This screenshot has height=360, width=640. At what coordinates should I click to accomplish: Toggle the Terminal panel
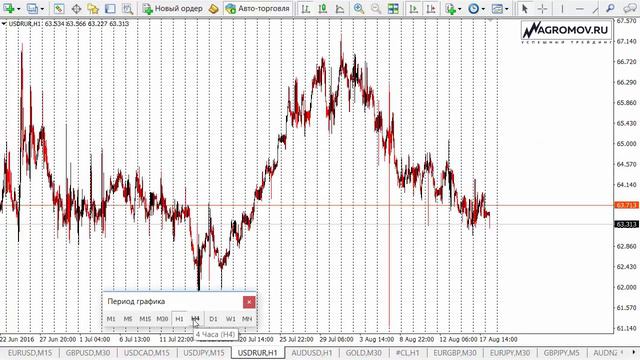tap(110, 8)
